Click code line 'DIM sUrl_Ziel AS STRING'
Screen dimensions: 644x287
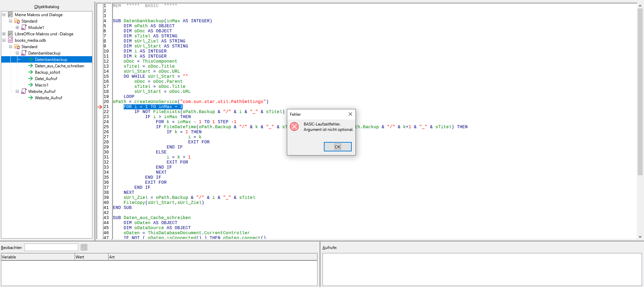click(154, 41)
